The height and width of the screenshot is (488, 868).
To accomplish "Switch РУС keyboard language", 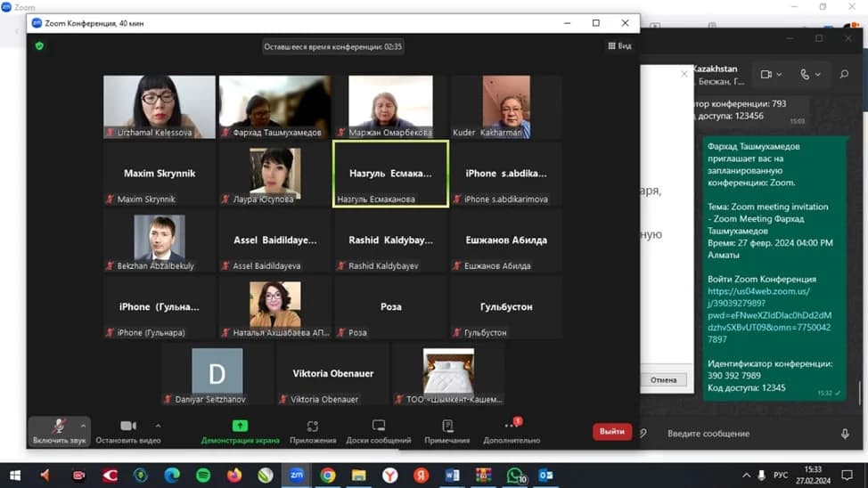I will [x=781, y=476].
